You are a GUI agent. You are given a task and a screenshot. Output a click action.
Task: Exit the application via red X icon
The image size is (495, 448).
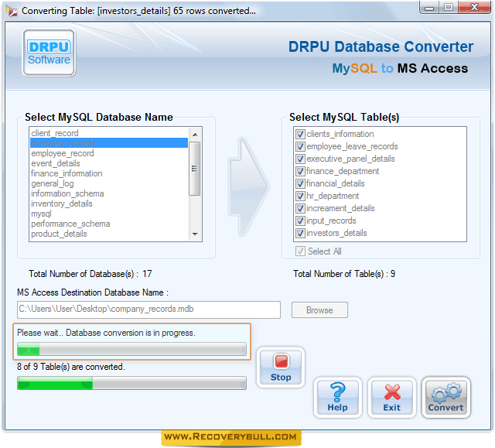pos(392,398)
